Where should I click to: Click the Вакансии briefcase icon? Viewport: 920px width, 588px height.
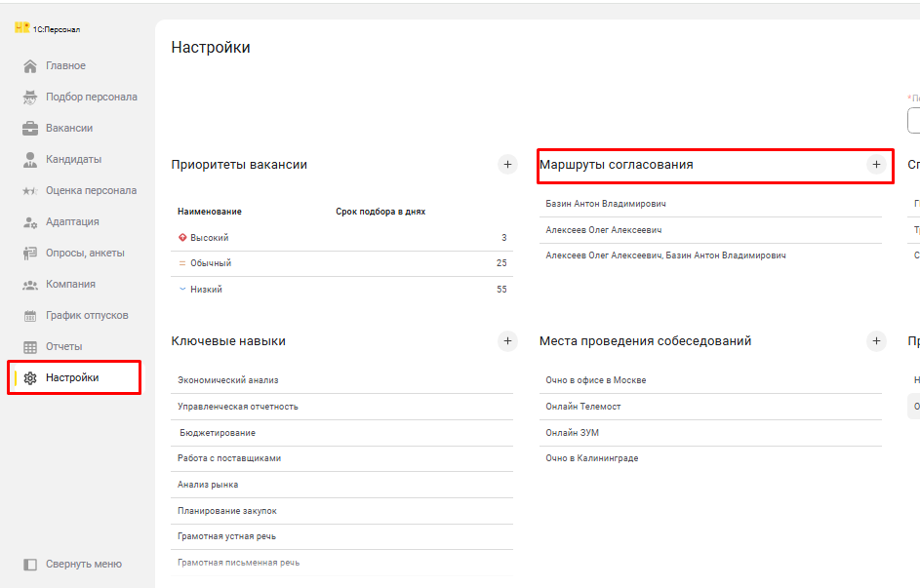(x=30, y=129)
